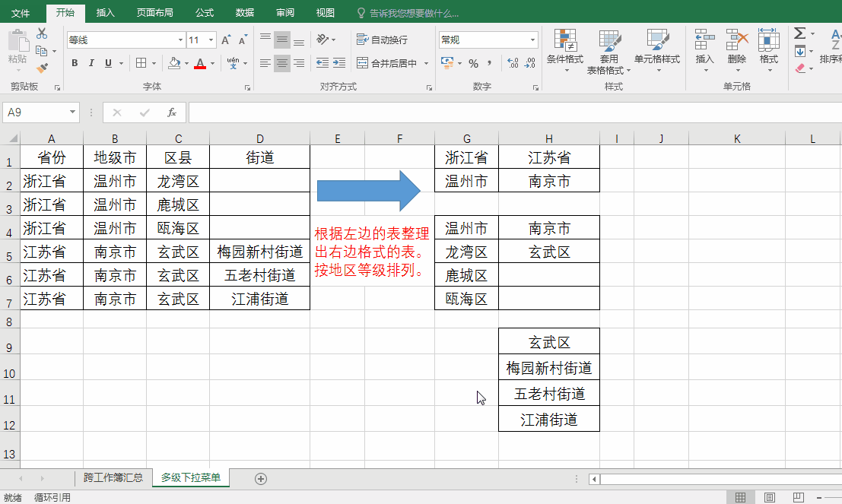
Task: Activate the Format Painter brush
Action: [x=41, y=68]
